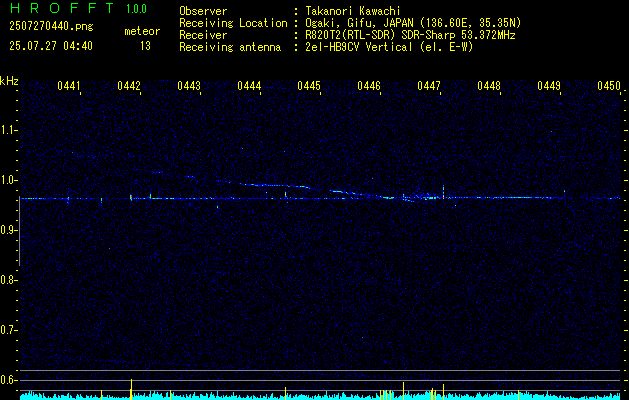Click the 0.6 kHz axis label
This screenshot has width=629, height=400.
pyautogui.click(x=8, y=380)
